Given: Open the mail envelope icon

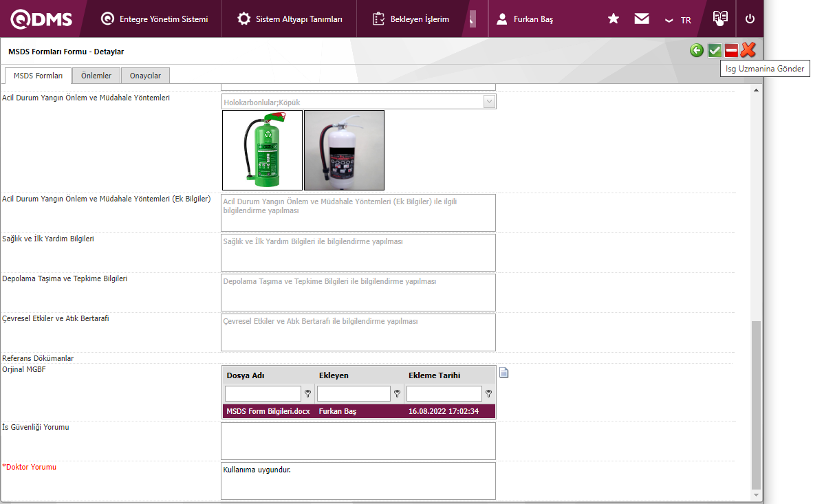Looking at the screenshot, I should [x=641, y=19].
